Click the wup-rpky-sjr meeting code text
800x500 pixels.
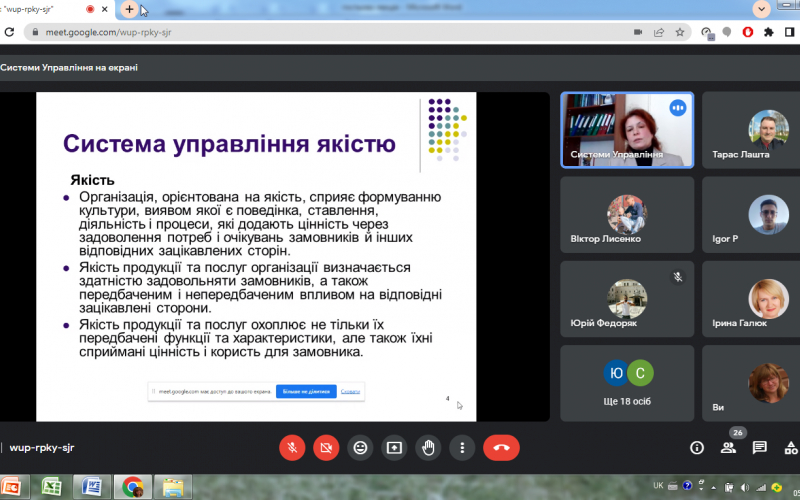click(42, 447)
